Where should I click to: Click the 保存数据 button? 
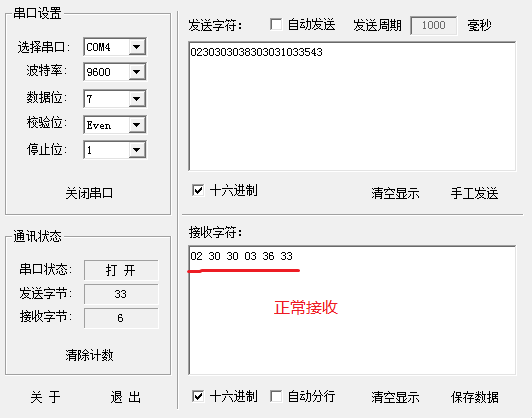click(x=474, y=397)
